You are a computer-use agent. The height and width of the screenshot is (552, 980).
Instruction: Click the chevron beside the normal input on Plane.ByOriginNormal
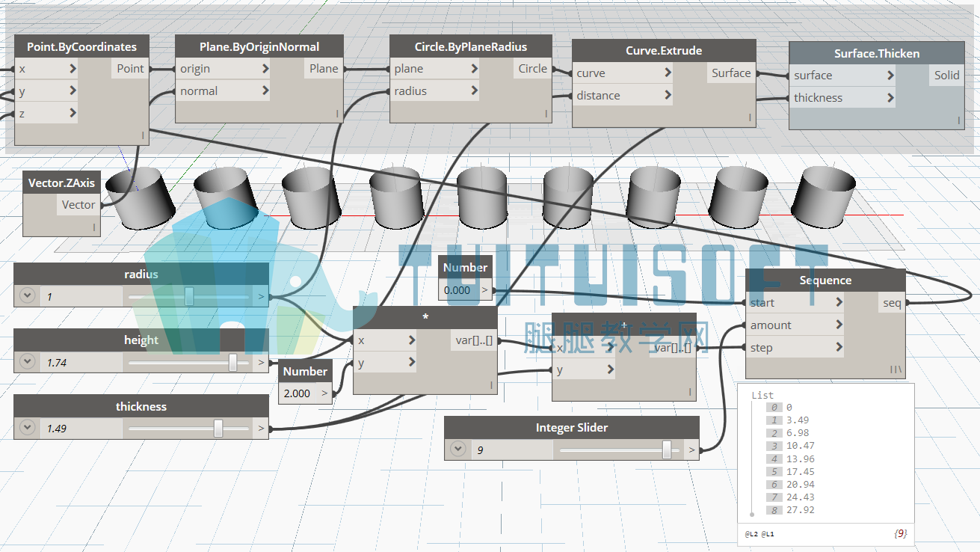pyautogui.click(x=265, y=91)
